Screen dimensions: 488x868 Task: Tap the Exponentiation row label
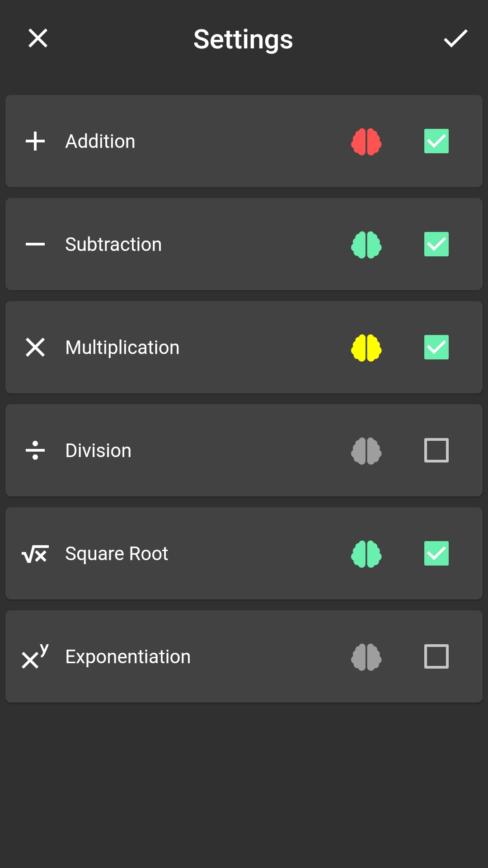point(128,657)
